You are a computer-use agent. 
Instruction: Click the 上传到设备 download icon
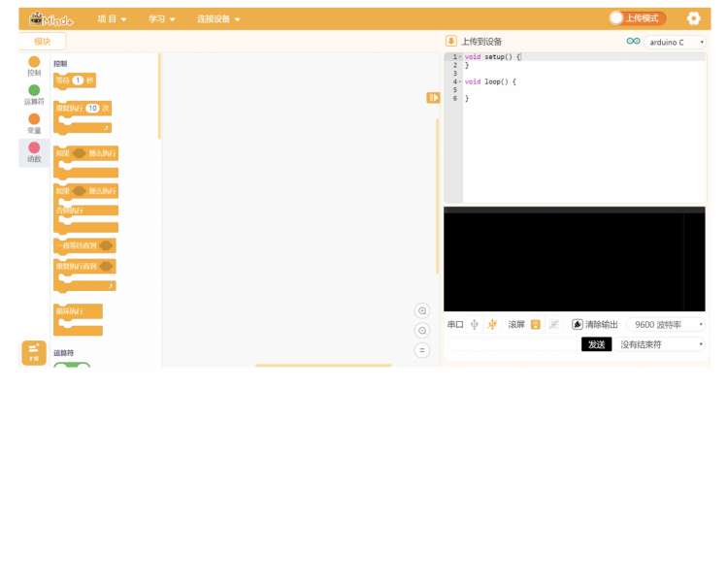[x=450, y=41]
